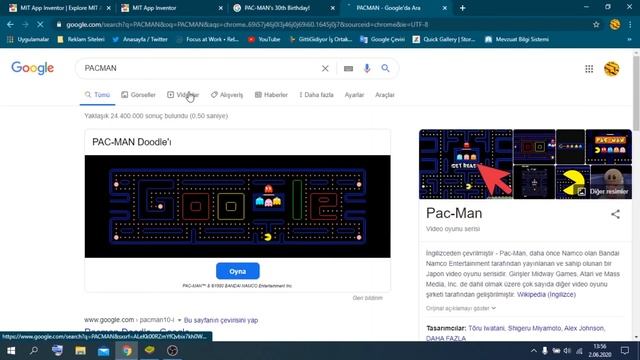Select the 'Alışveriş' search tab
This screenshot has height=360, width=640.
(x=227, y=95)
